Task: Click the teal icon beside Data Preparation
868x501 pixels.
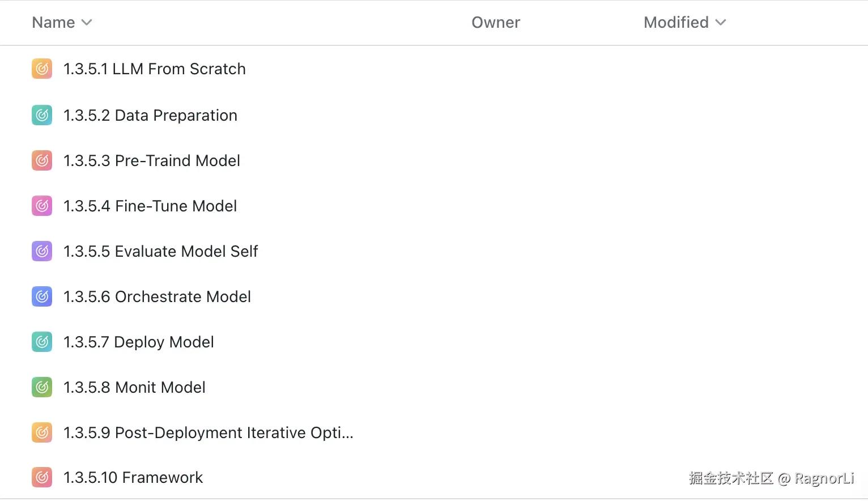Action: point(42,116)
